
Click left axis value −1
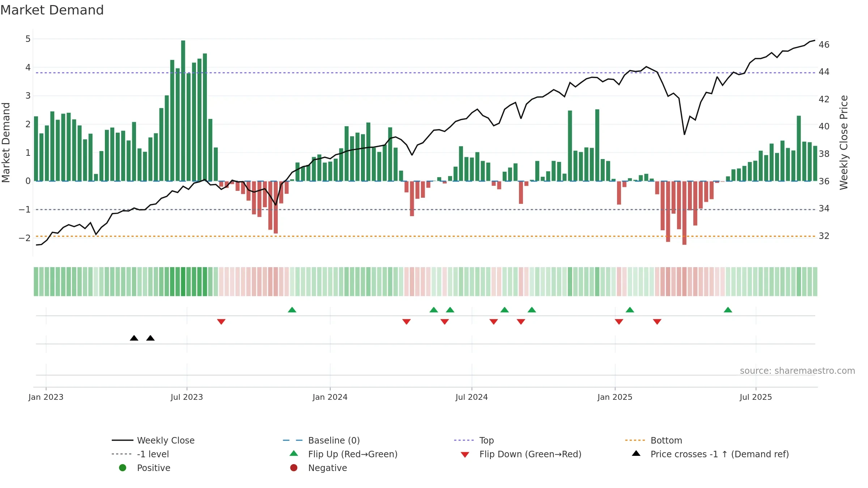click(25, 209)
